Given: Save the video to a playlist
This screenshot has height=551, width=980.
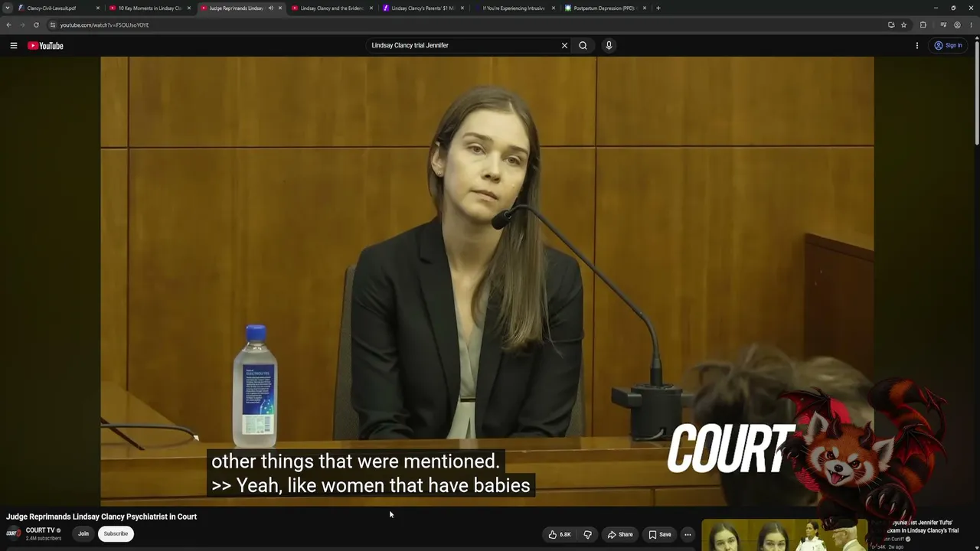Looking at the screenshot, I should click(x=660, y=534).
